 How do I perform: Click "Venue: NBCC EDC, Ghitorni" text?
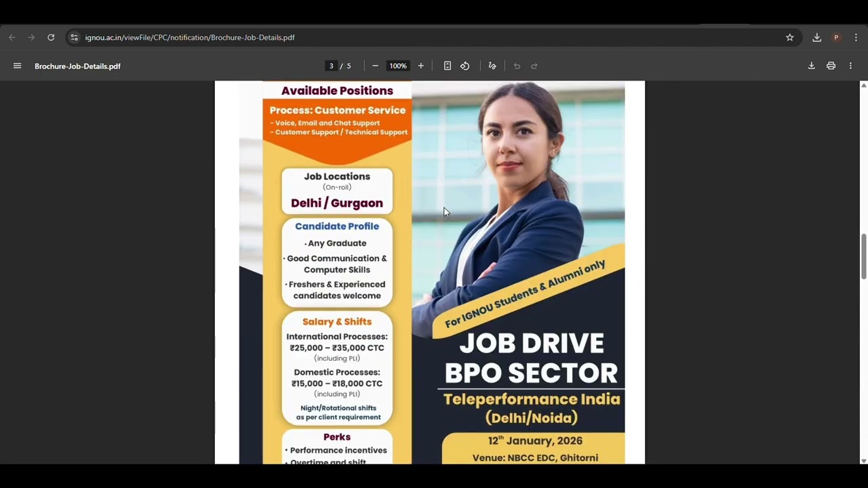tap(535, 458)
